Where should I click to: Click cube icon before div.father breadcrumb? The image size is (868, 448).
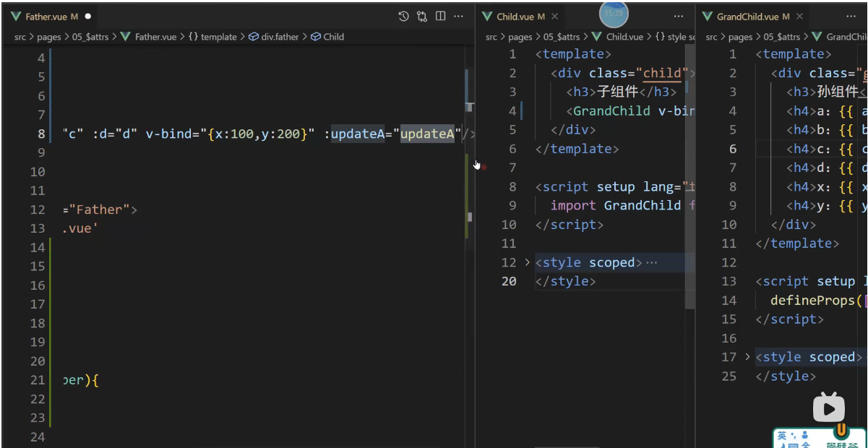254,36
